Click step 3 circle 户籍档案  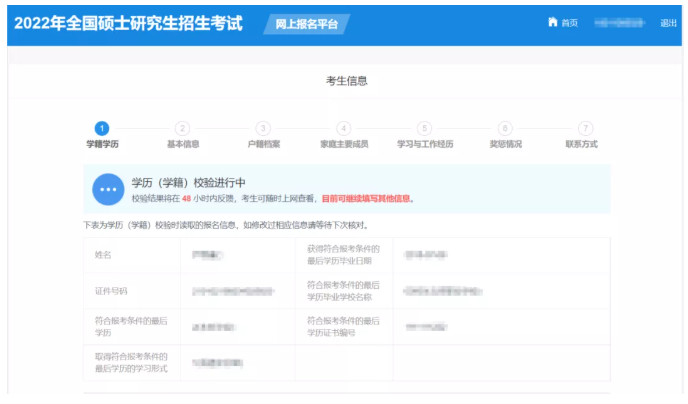coord(263,129)
